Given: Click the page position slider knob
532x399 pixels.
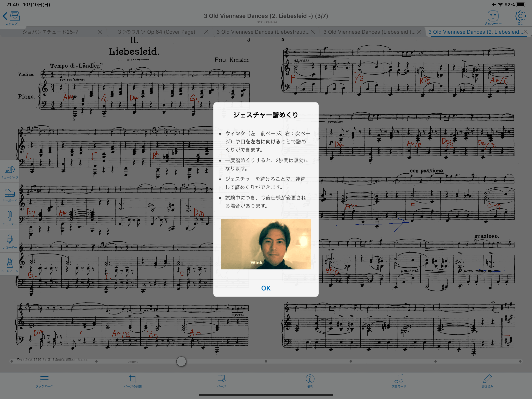Looking at the screenshot, I should coord(181,361).
